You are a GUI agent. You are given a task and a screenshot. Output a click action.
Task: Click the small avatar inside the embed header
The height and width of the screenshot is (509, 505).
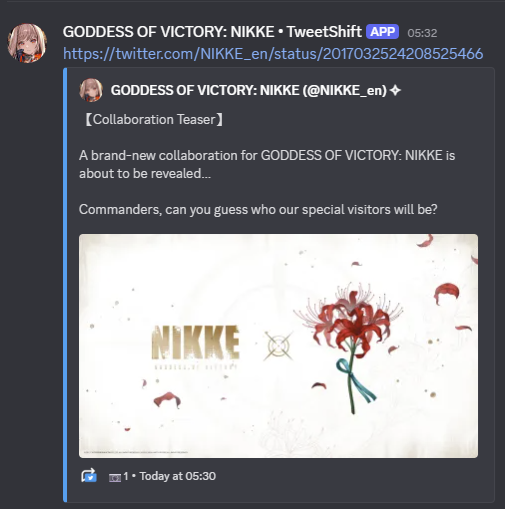91,90
